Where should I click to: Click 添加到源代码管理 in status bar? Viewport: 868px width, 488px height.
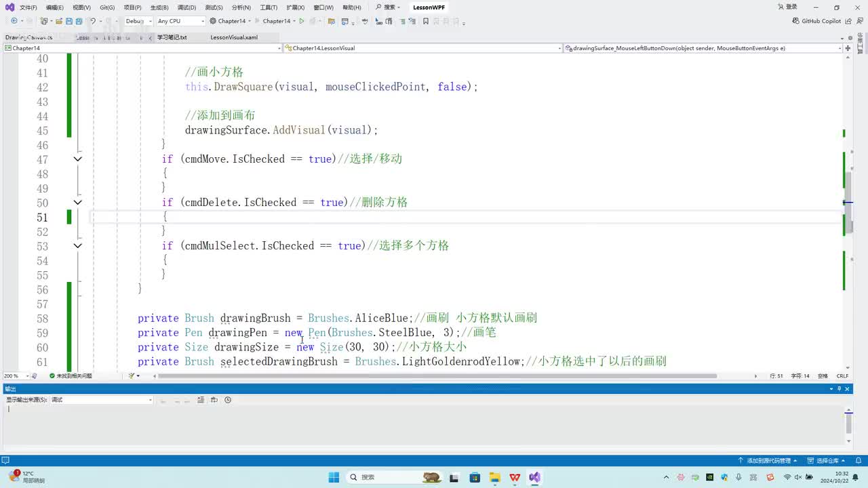[768, 461]
